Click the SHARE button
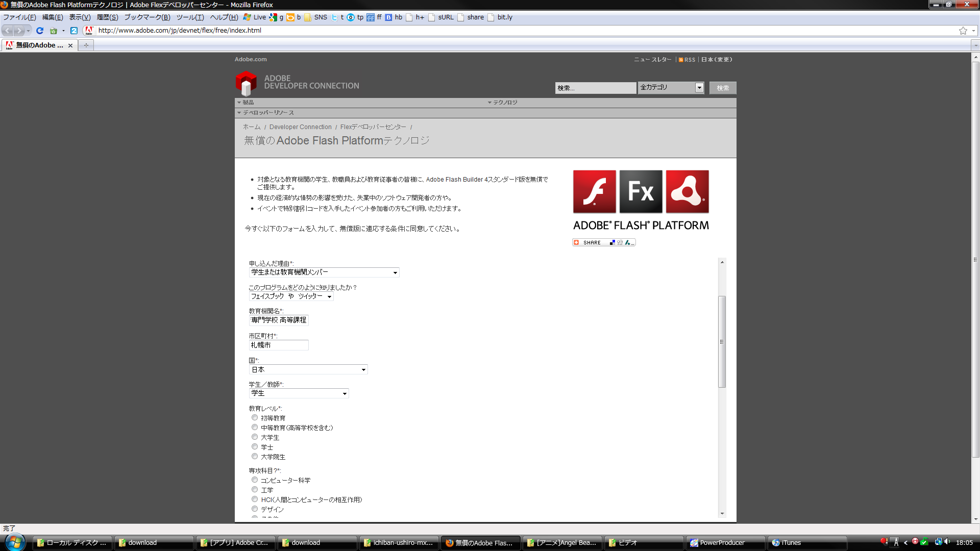The image size is (980, 551). click(604, 243)
